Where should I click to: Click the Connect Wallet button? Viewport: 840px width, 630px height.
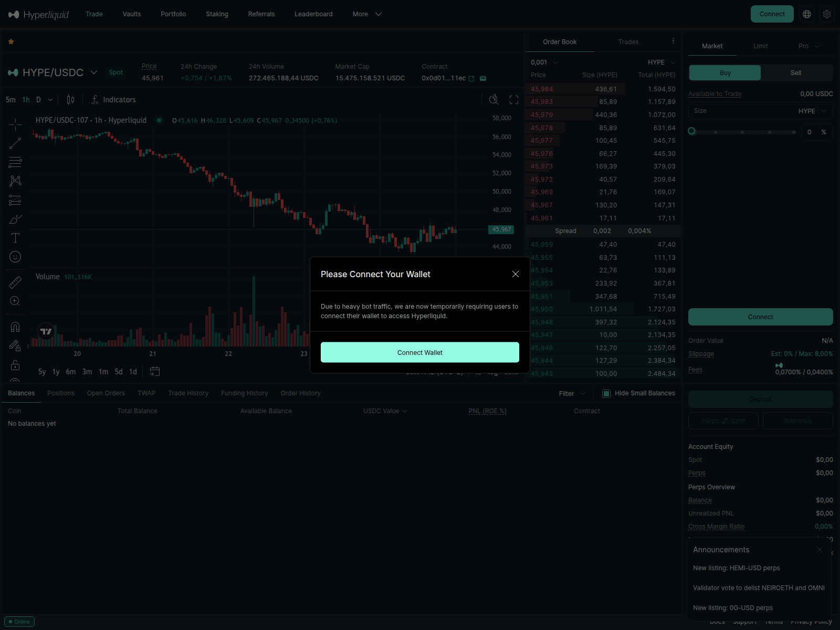420,352
